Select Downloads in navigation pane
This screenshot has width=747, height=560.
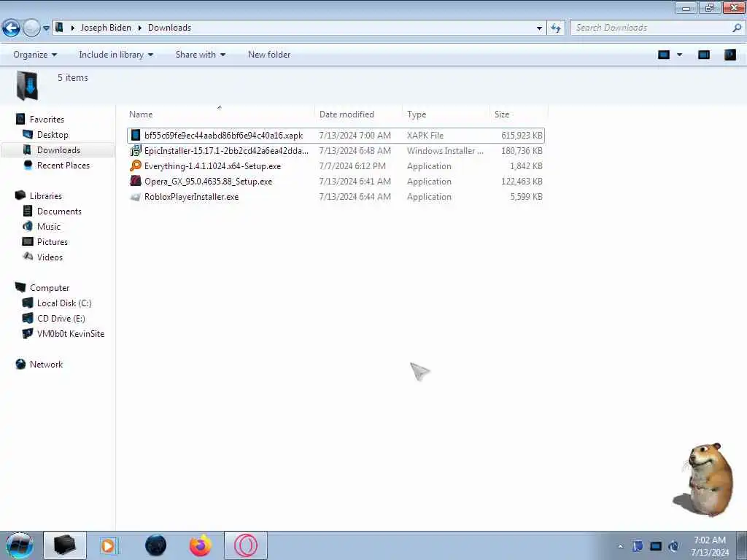pyautogui.click(x=58, y=150)
